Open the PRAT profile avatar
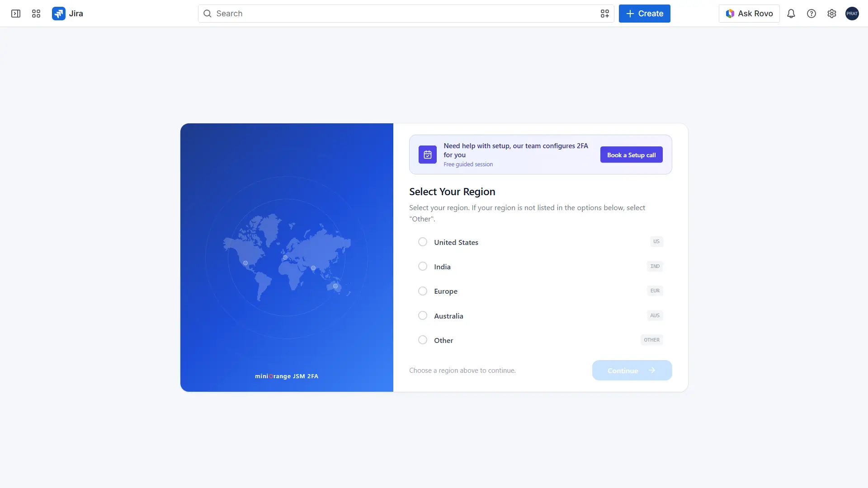This screenshot has height=488, width=868. point(852,14)
